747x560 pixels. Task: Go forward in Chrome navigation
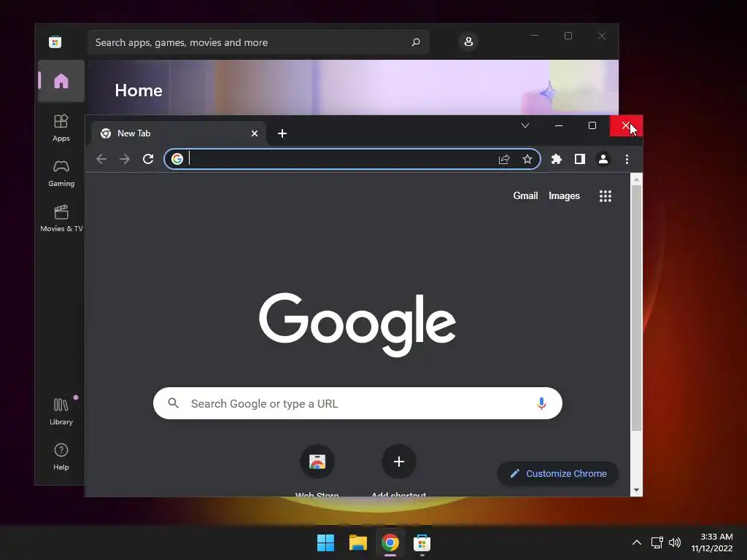coord(124,159)
